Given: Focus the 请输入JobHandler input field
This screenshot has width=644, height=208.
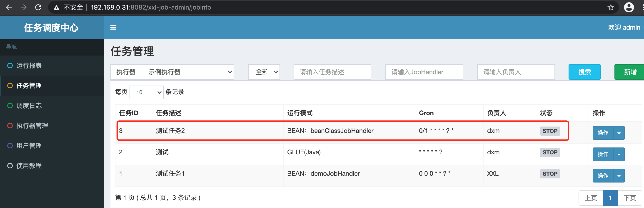Looking at the screenshot, I should 424,72.
